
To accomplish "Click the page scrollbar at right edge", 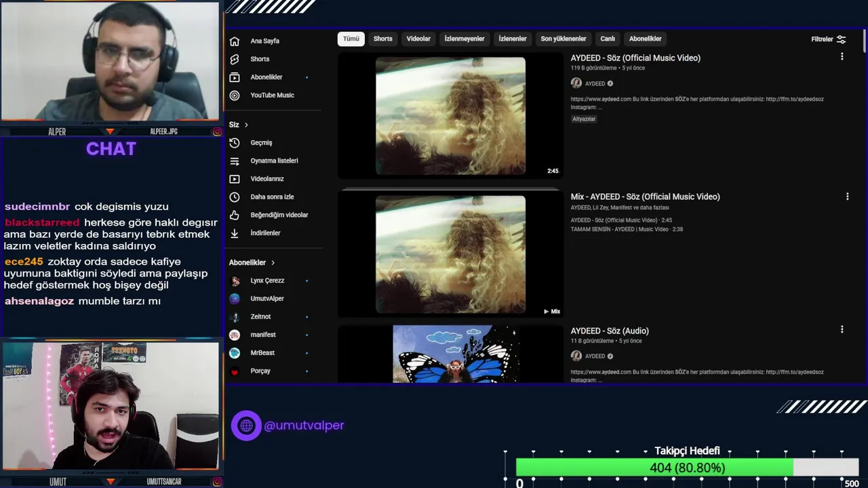I will click(864, 41).
